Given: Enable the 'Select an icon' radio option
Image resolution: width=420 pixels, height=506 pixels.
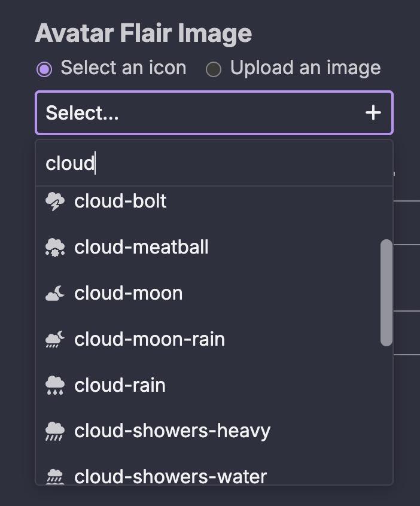Looking at the screenshot, I should click(44, 69).
